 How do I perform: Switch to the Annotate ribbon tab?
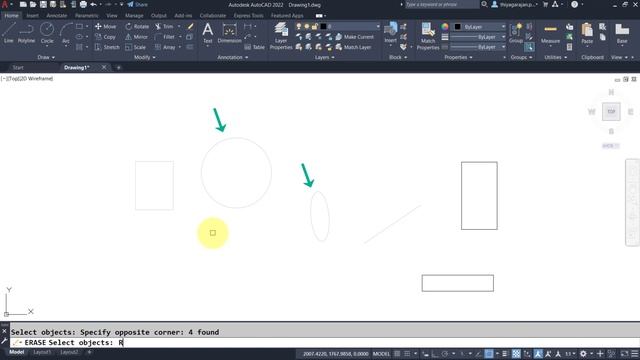pyautogui.click(x=57, y=16)
